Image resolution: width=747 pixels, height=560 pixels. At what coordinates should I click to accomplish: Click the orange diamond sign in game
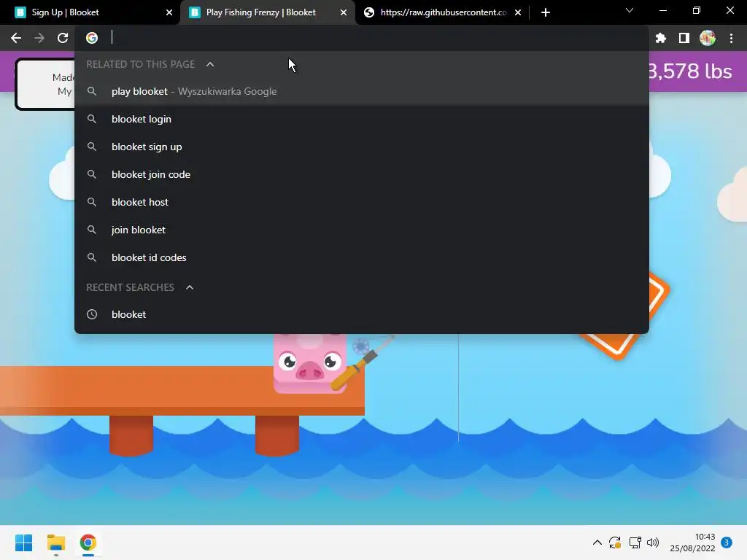pos(627,316)
